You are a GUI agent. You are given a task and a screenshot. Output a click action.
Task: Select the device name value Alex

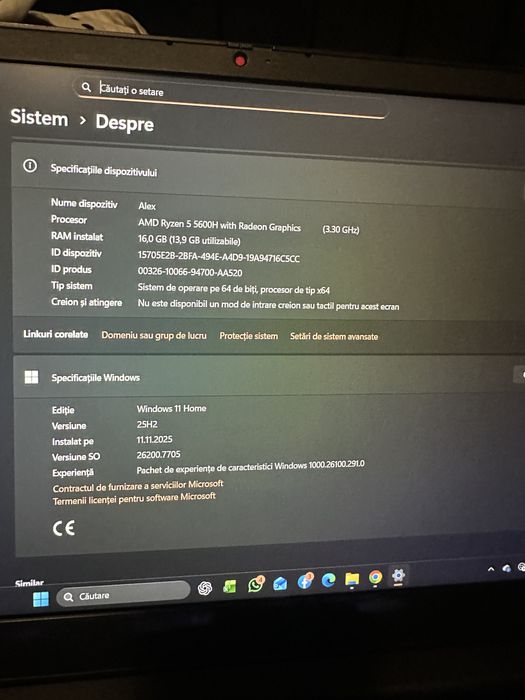[x=147, y=206]
